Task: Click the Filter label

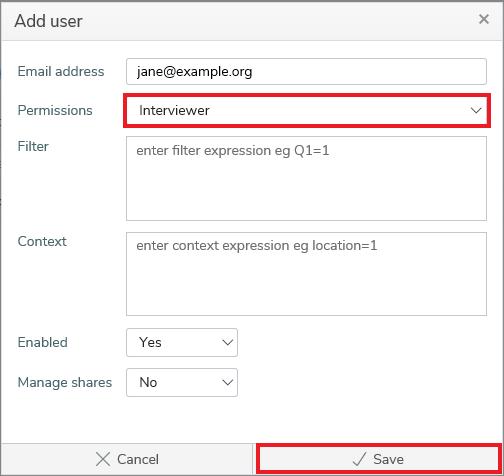Action: (33, 146)
